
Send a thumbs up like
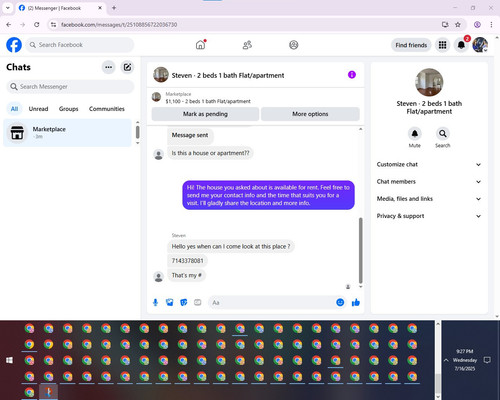pos(356,303)
